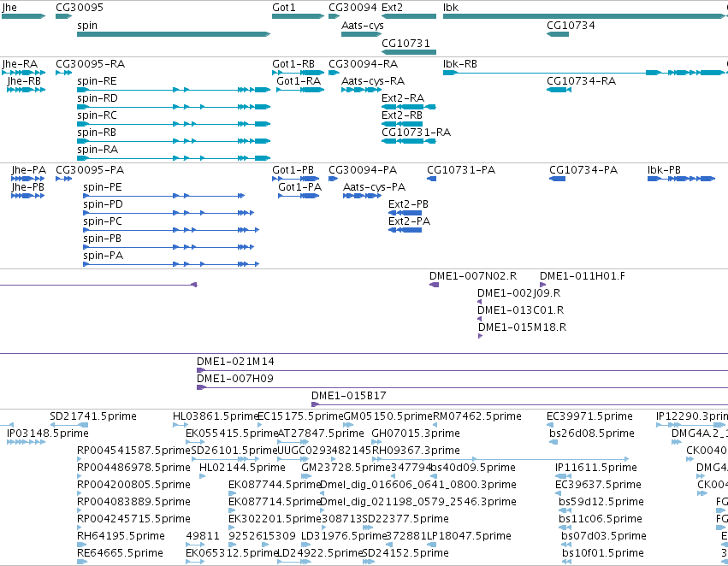Click the long Ibk gene bar
This screenshot has width=728, height=566.
click(584, 16)
